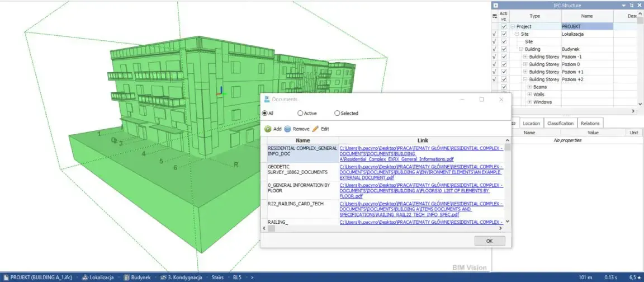Switch to the Location tab
Screen dimensions: 644x282
point(532,123)
